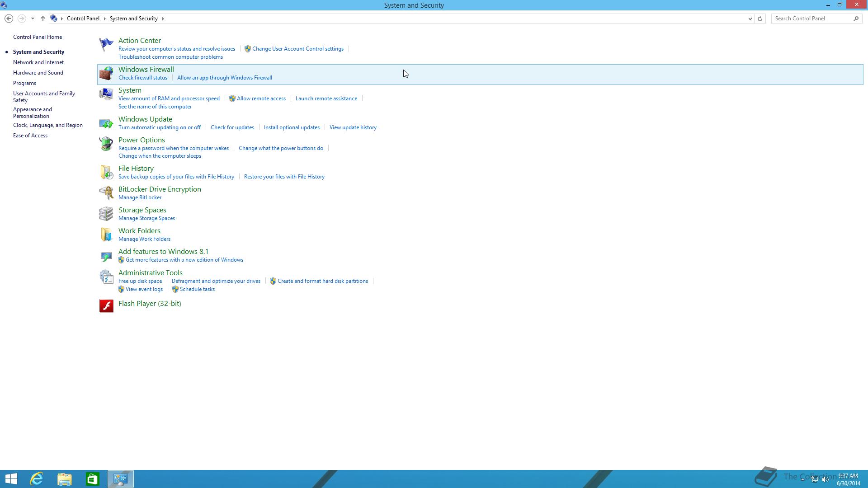Open File Explorer from the taskbar
The width and height of the screenshot is (868, 488).
click(x=65, y=479)
